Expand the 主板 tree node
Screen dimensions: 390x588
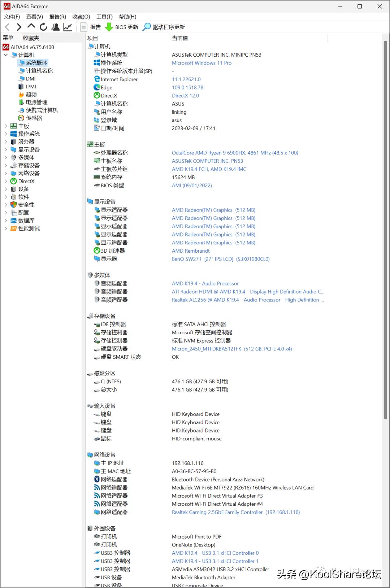click(6, 126)
